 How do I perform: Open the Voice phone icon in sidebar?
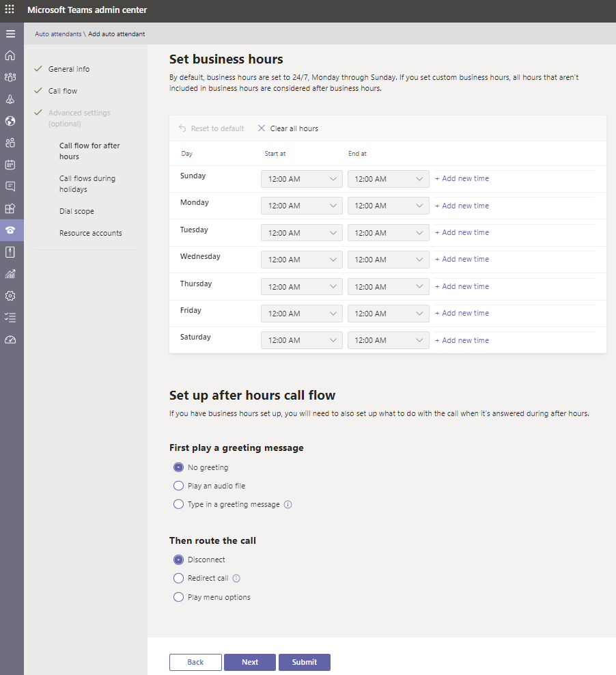click(x=10, y=230)
